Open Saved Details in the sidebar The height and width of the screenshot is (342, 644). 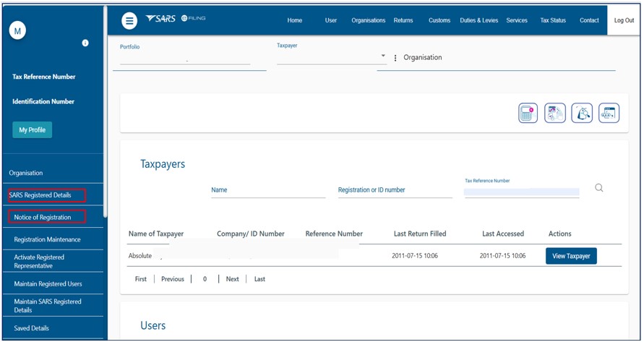(31, 328)
